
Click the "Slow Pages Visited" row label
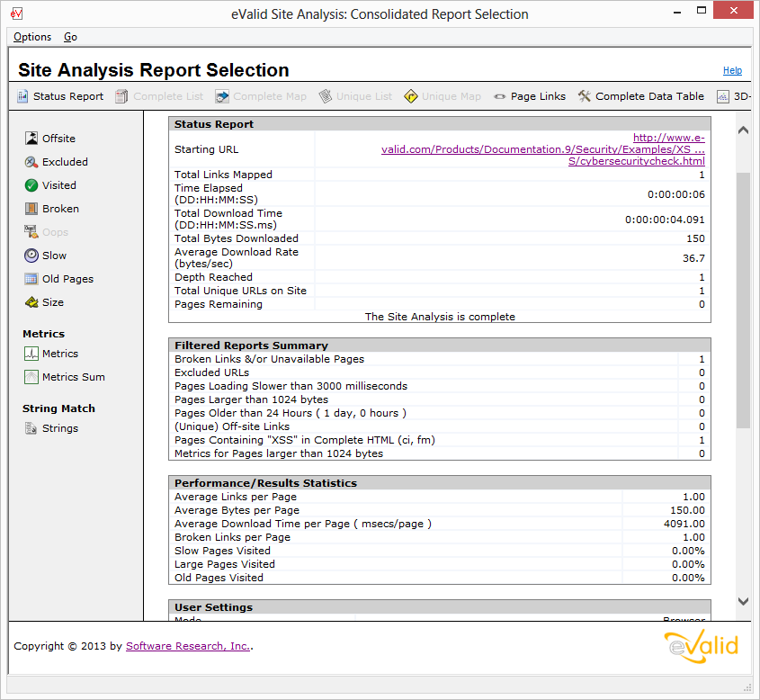(x=222, y=551)
